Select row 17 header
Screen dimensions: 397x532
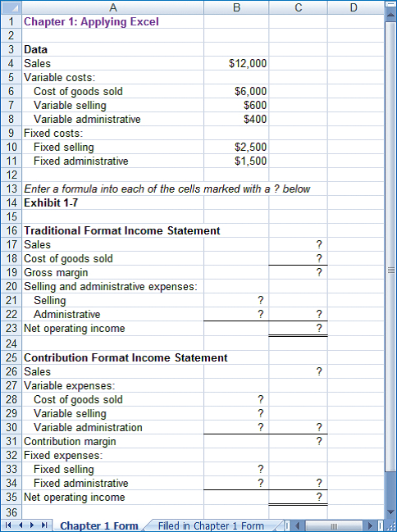[11, 244]
